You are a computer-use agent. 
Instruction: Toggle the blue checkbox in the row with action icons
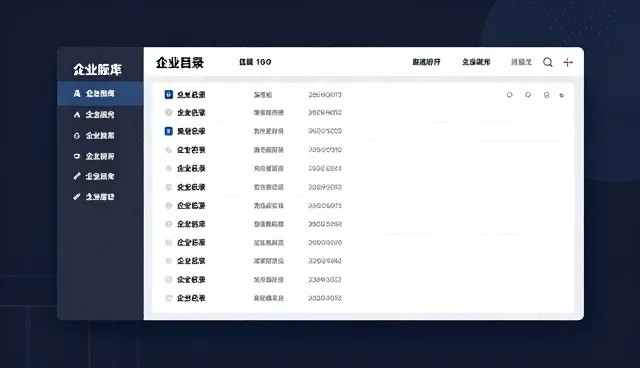[169, 95]
